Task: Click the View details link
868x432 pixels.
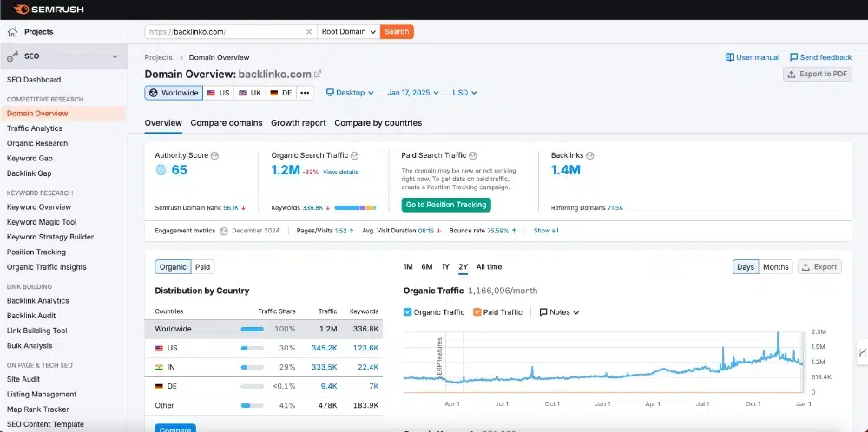Action: 340,172
